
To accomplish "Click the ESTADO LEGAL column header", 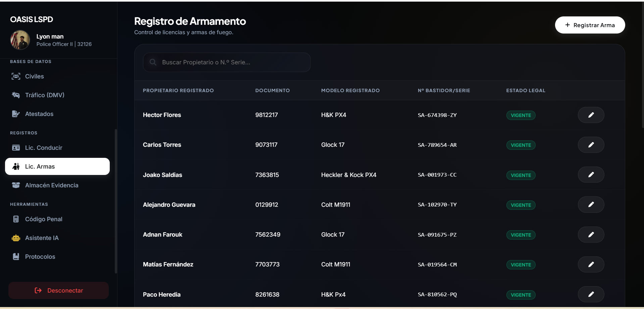I will tap(526, 90).
